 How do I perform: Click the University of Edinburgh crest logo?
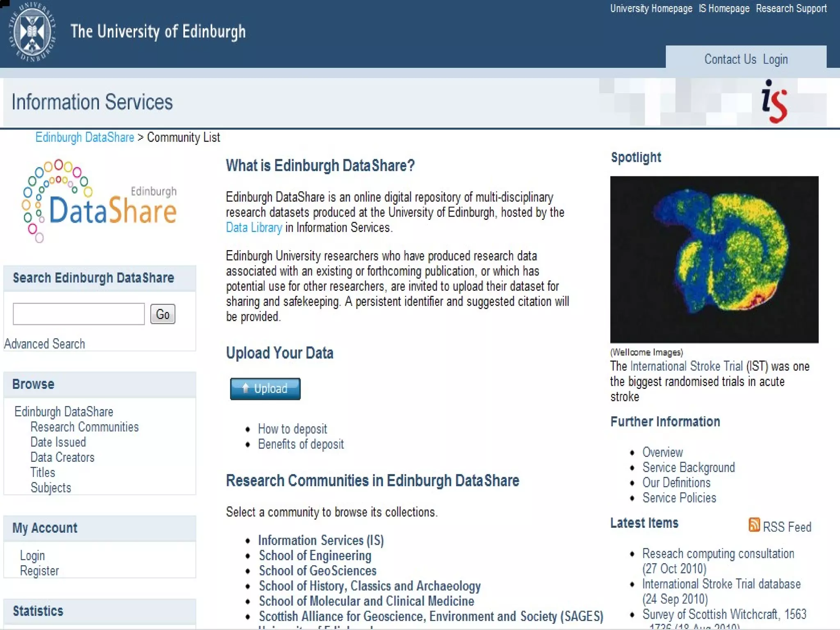click(32, 32)
